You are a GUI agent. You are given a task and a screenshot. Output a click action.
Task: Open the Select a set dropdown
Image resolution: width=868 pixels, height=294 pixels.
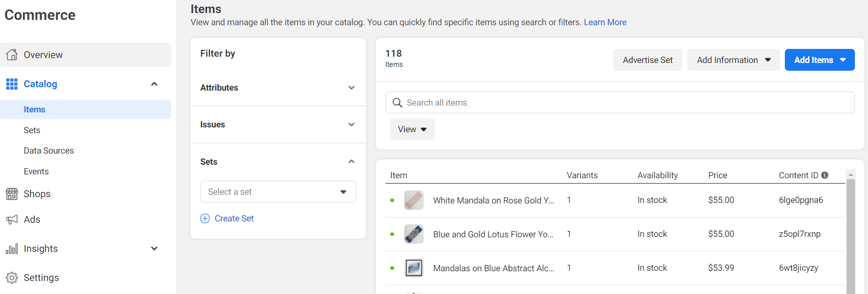278,192
